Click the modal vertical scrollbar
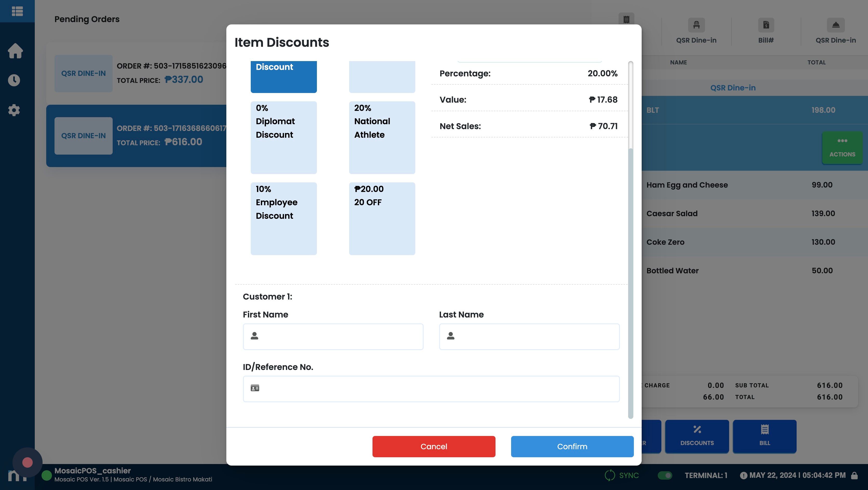Image resolution: width=868 pixels, height=490 pixels. point(630,240)
